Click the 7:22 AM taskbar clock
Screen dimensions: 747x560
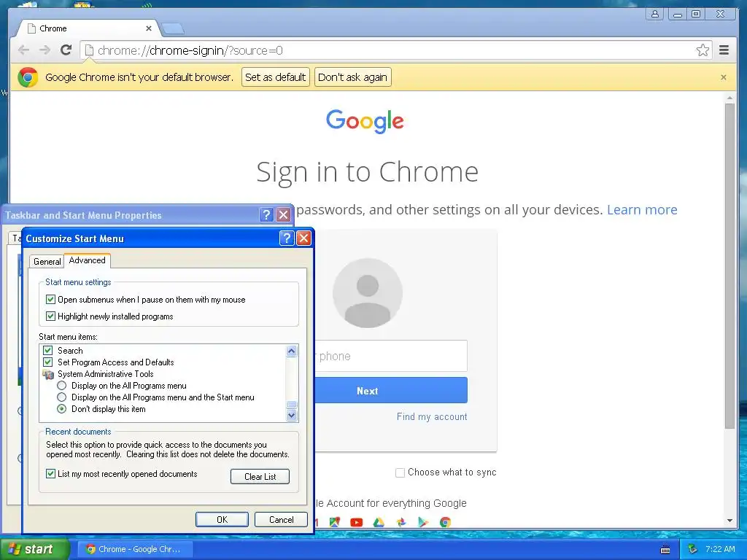(x=720, y=549)
